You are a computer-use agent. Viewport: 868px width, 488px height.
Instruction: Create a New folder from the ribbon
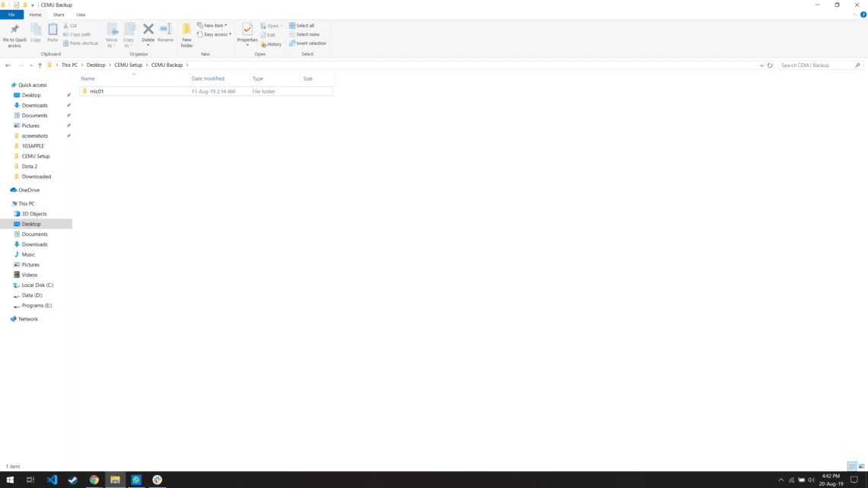[x=187, y=33]
